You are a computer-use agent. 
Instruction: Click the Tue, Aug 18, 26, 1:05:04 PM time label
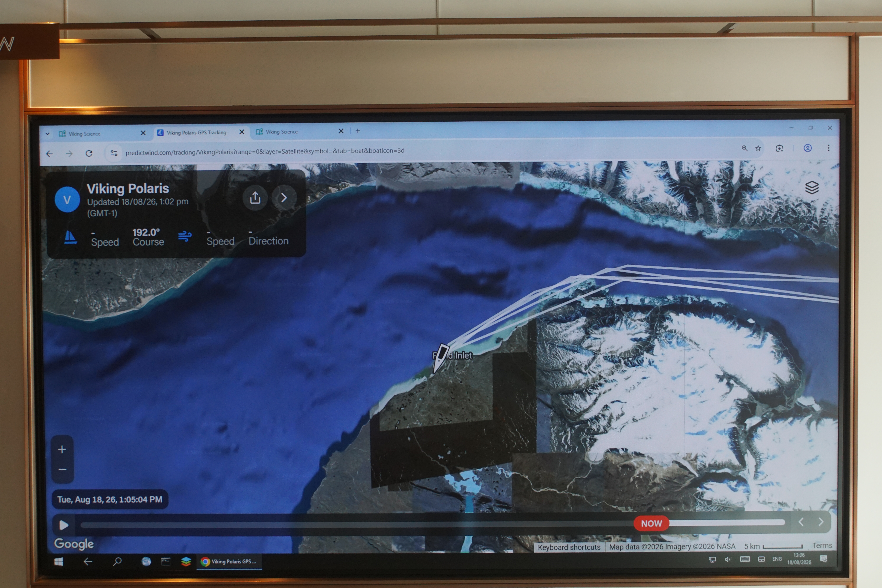pyautogui.click(x=110, y=500)
